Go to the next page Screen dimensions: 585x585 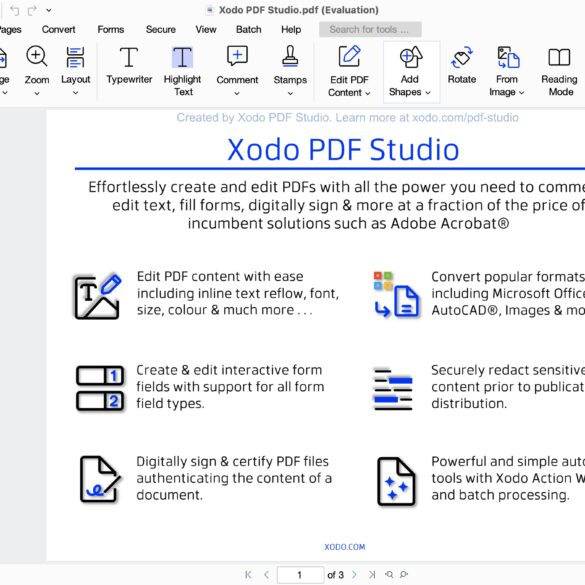(354, 575)
